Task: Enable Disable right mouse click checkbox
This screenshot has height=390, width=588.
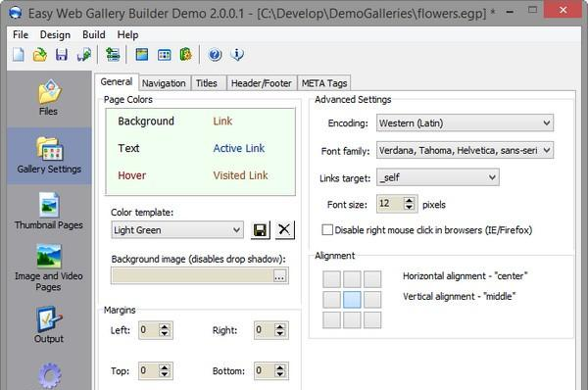Action: point(327,230)
